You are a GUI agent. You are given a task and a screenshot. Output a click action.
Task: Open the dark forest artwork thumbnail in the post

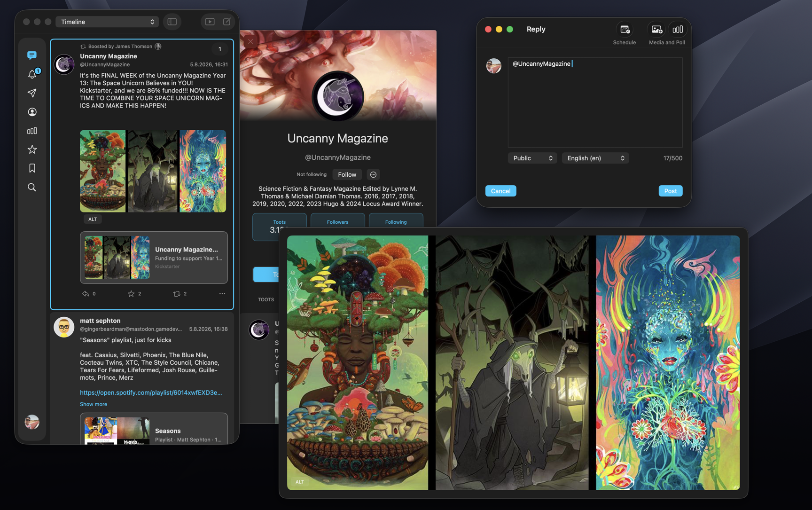tap(153, 171)
